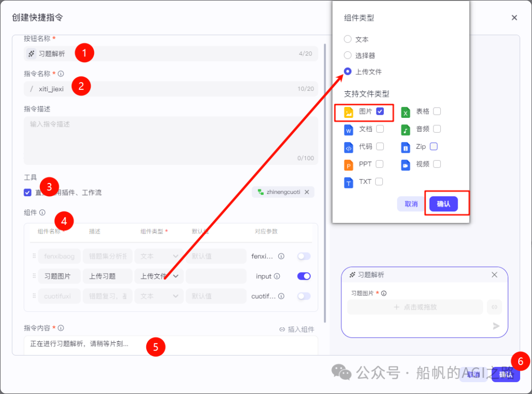Click the info icon next to 指令名称

[x=61, y=73]
